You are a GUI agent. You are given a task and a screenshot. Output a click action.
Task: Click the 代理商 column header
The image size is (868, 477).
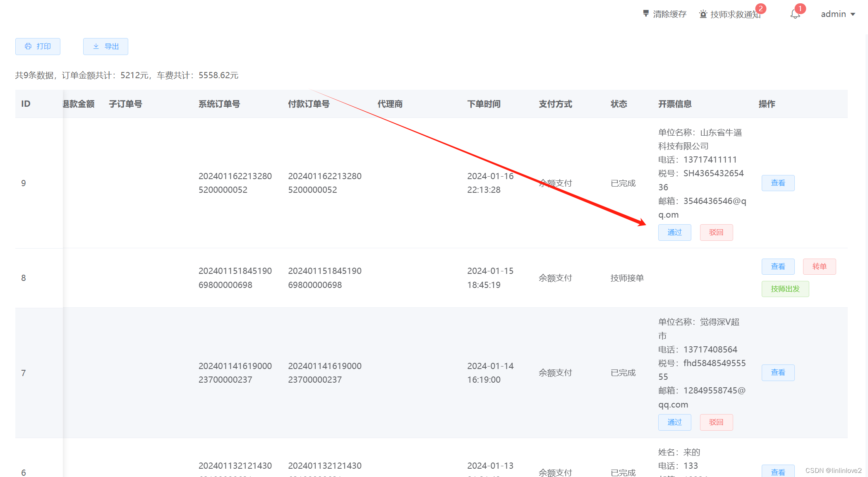[x=390, y=104]
